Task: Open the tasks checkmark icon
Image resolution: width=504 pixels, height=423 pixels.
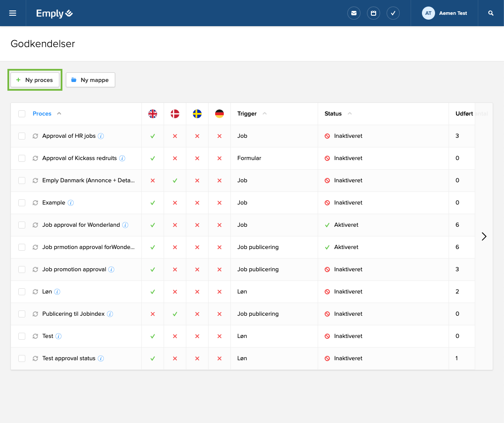Action: 393,13
